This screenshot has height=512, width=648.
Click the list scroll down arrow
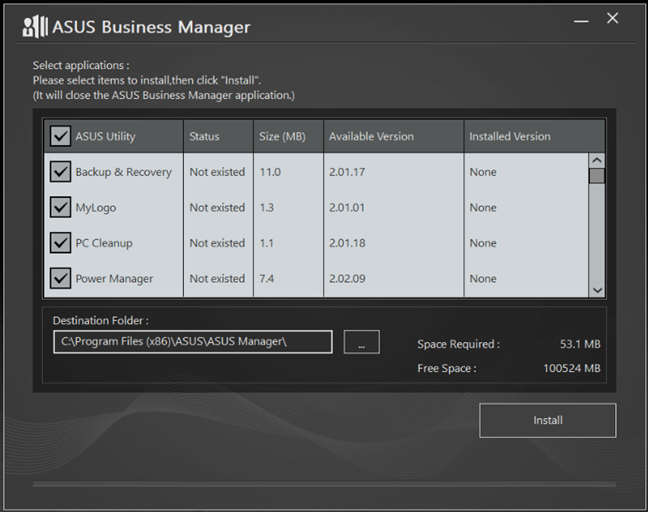pyautogui.click(x=597, y=290)
